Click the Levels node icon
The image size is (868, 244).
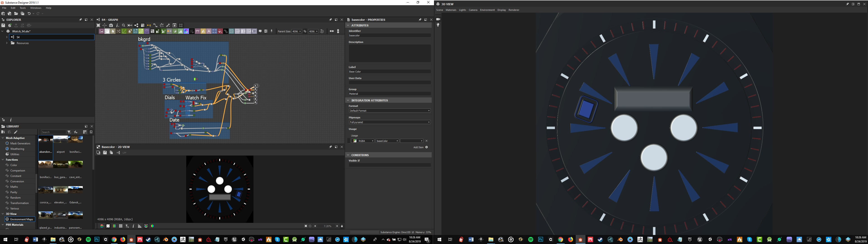click(180, 31)
